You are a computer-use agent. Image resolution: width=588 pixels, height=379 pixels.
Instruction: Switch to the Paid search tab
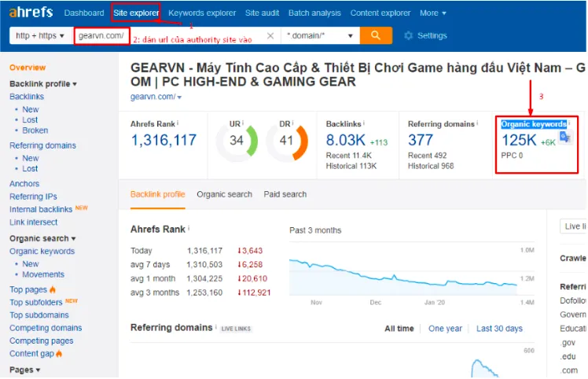[285, 194]
